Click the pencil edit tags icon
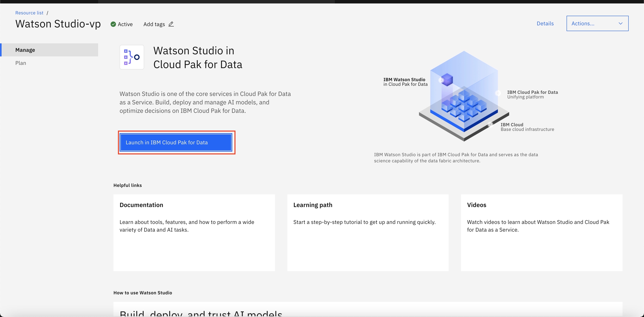The width and height of the screenshot is (644, 317). coord(171,24)
